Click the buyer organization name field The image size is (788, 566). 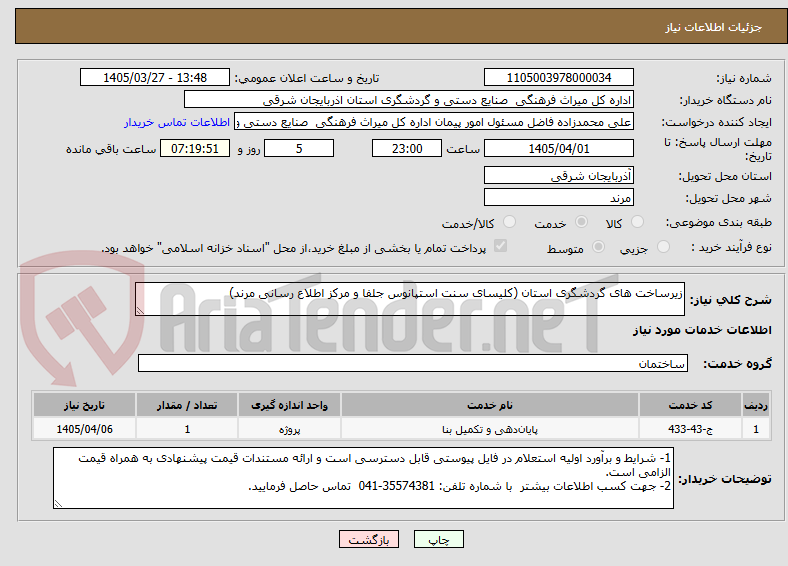tap(409, 100)
